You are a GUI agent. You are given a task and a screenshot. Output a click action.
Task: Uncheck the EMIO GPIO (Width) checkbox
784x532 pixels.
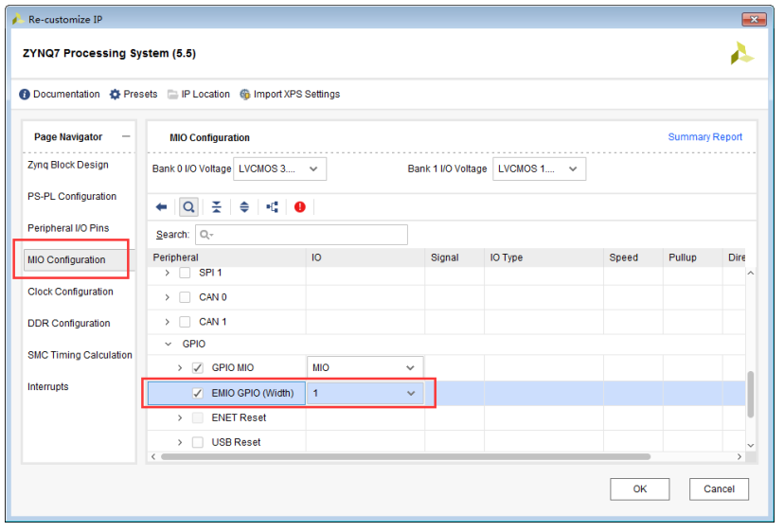click(x=198, y=394)
